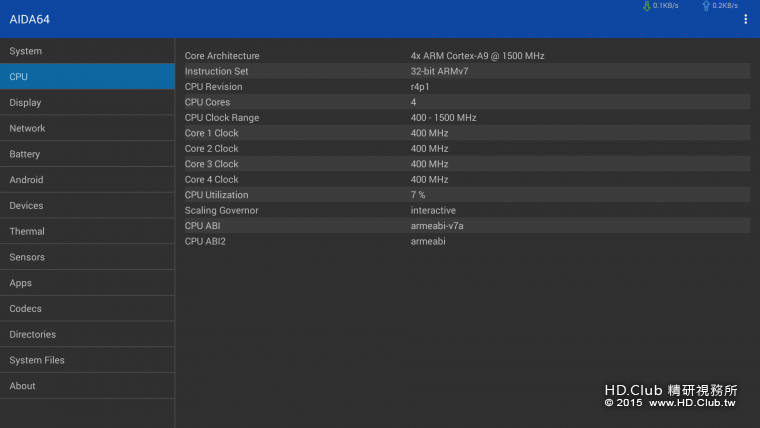Select the Core 2 Clock row

[467, 148]
